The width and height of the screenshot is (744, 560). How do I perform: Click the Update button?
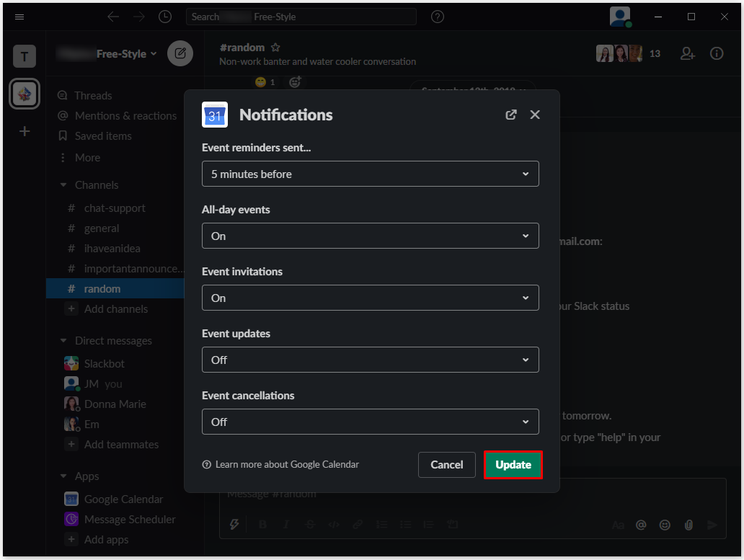click(513, 465)
